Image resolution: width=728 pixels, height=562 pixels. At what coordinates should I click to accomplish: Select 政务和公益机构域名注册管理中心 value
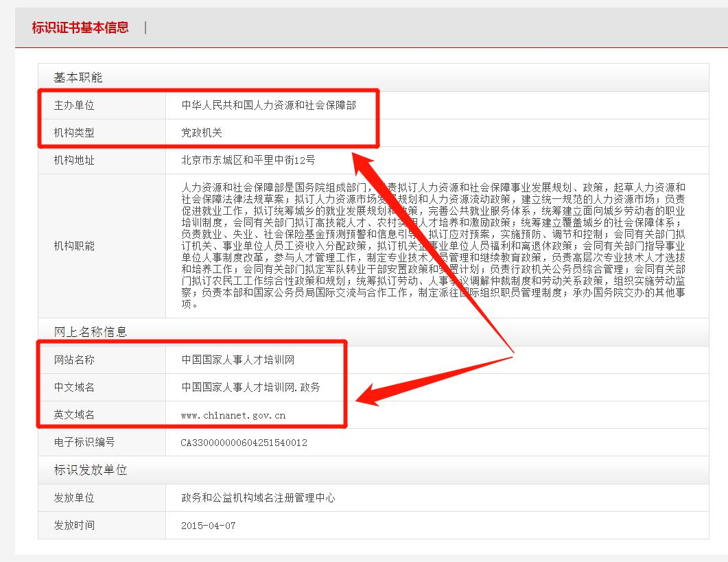click(x=258, y=497)
